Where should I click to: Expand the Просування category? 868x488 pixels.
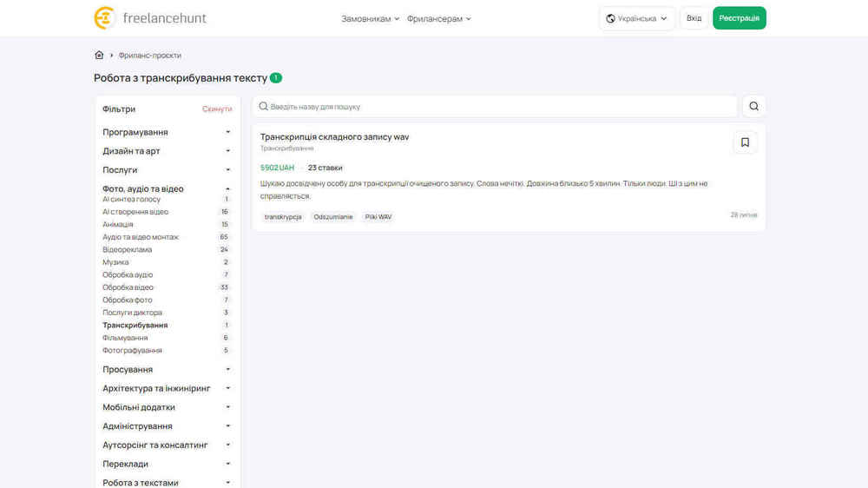(x=167, y=369)
